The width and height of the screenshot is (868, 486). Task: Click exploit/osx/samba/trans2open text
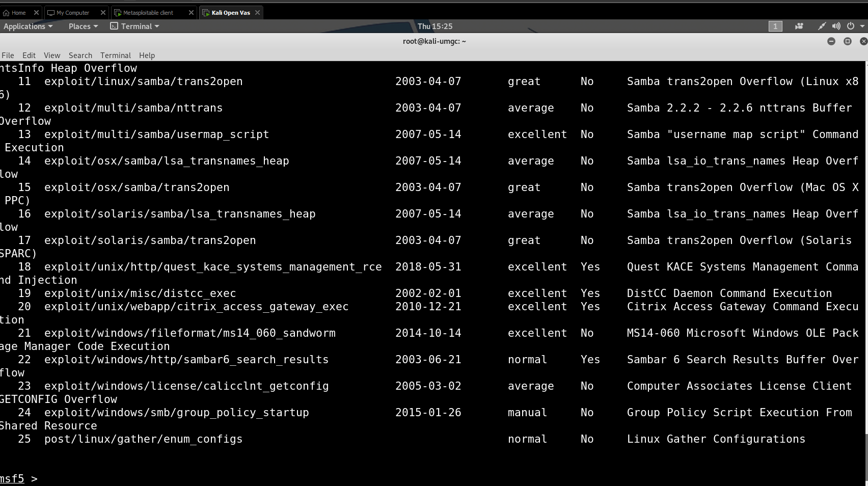tap(137, 187)
